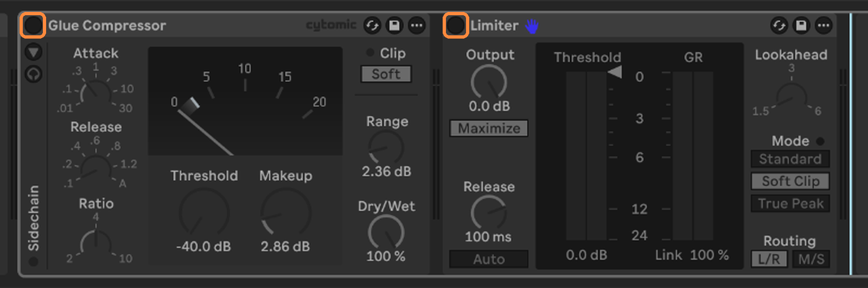
Task: Click the Limiter device title
Action: pyautogui.click(x=494, y=26)
